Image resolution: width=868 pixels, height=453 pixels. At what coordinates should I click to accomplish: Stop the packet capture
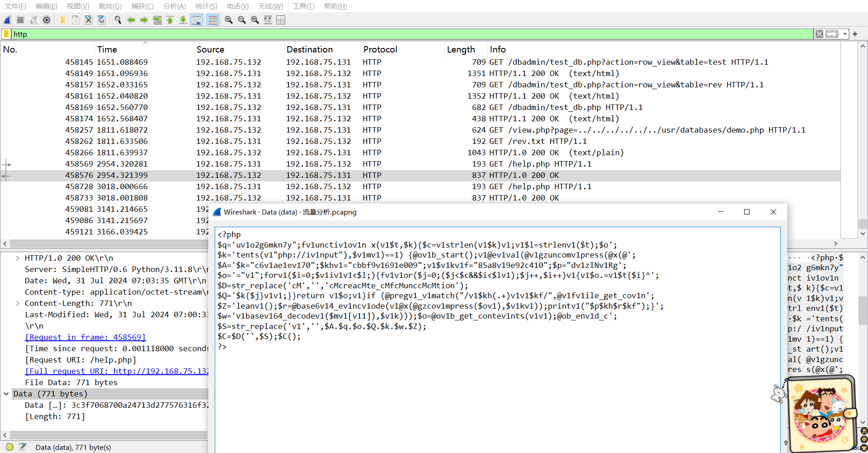pyautogui.click(x=20, y=20)
